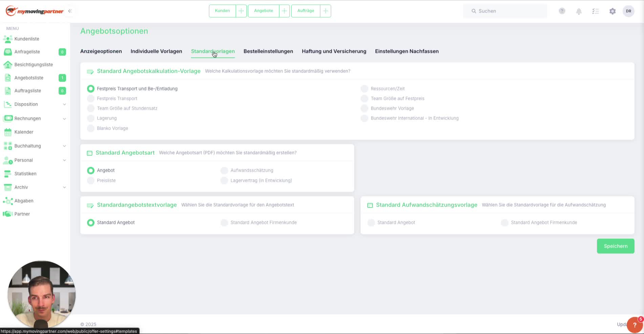Image resolution: width=644 pixels, height=334 pixels.
Task: Select the Bundeswehr Vorlage radio
Action: coord(364,108)
